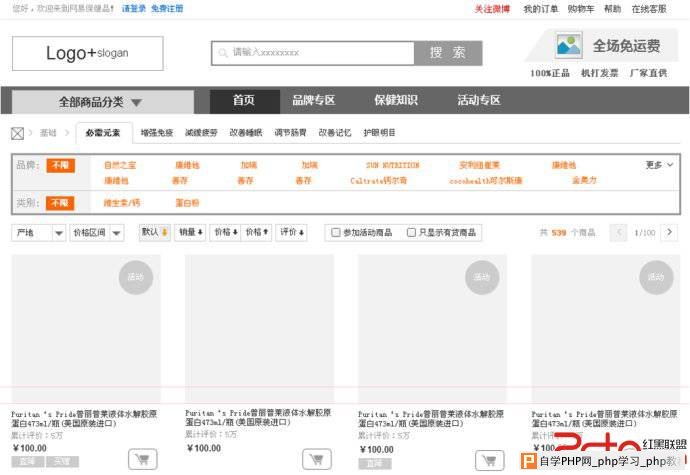This screenshot has height=475, width=690.
Task: Select the 必需元素 tab
Action: click(104, 133)
